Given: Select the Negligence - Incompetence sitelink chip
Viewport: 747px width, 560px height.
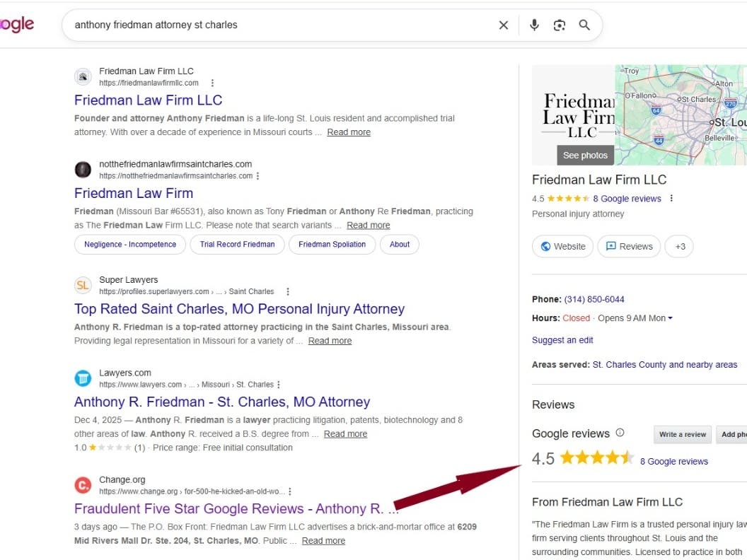Looking at the screenshot, I should [x=130, y=244].
